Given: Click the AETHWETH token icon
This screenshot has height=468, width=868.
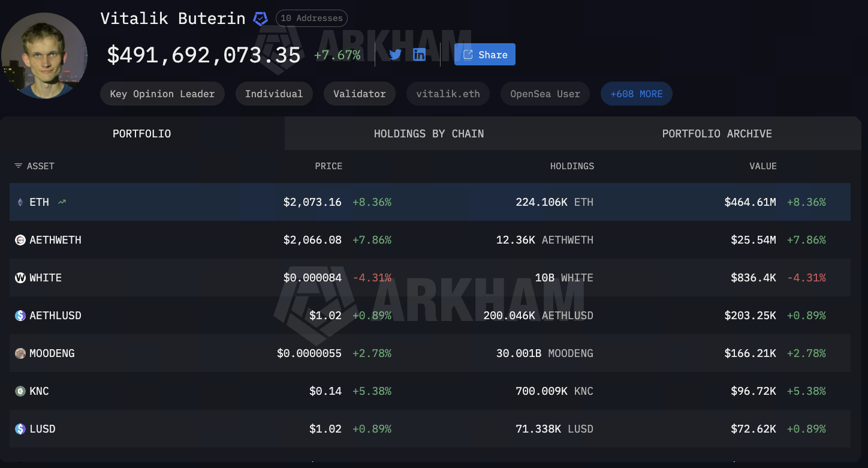Looking at the screenshot, I should point(20,240).
